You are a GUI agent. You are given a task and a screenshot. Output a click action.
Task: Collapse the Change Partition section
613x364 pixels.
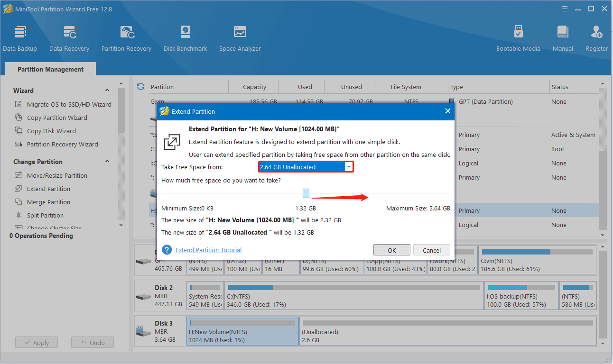tap(107, 162)
